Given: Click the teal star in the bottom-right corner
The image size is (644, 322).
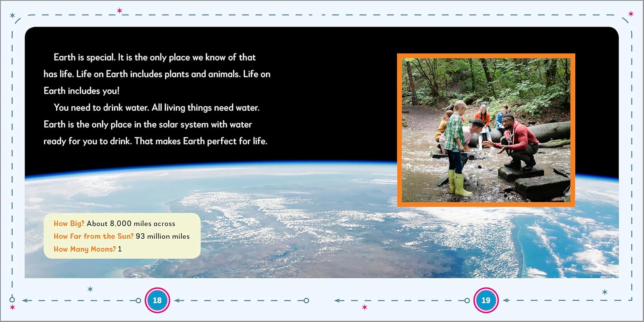Looking at the screenshot, I should [605, 292].
